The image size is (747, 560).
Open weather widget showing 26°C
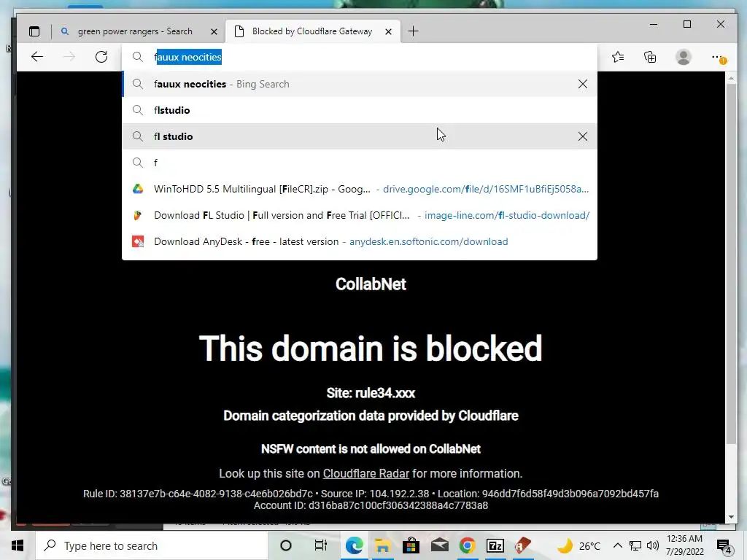click(x=580, y=545)
